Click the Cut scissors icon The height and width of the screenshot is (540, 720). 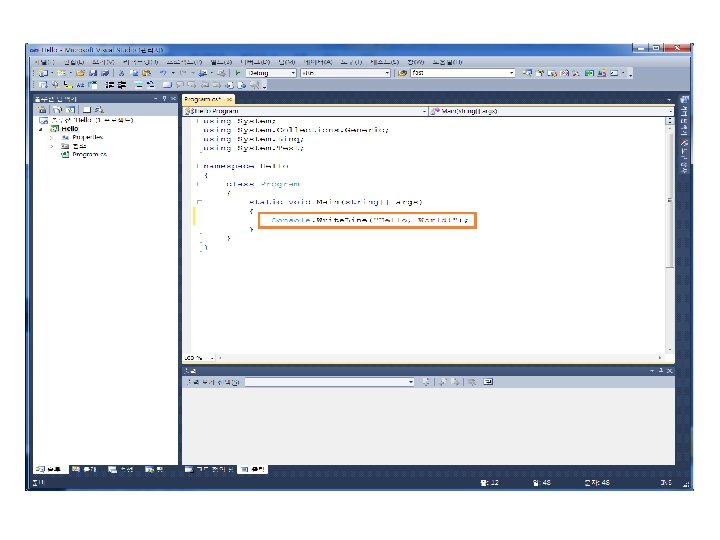[122, 73]
